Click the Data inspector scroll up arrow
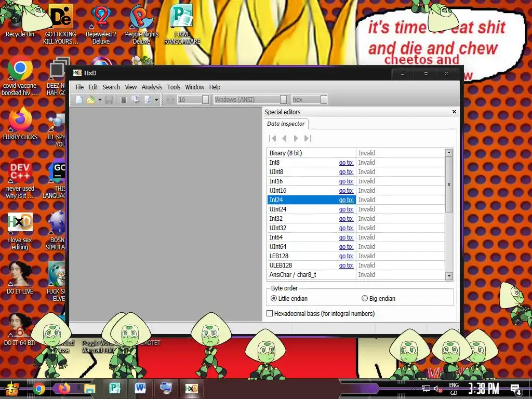 pyautogui.click(x=449, y=153)
